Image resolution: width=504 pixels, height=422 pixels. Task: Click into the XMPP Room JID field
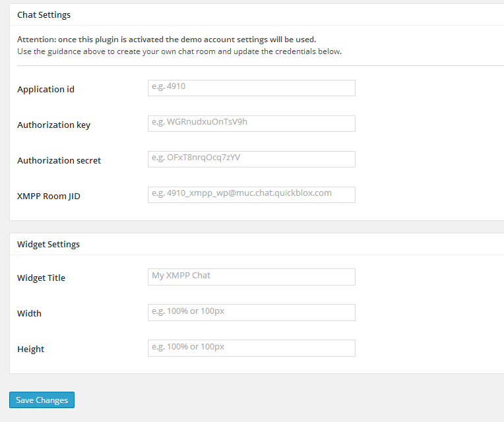[x=251, y=195]
